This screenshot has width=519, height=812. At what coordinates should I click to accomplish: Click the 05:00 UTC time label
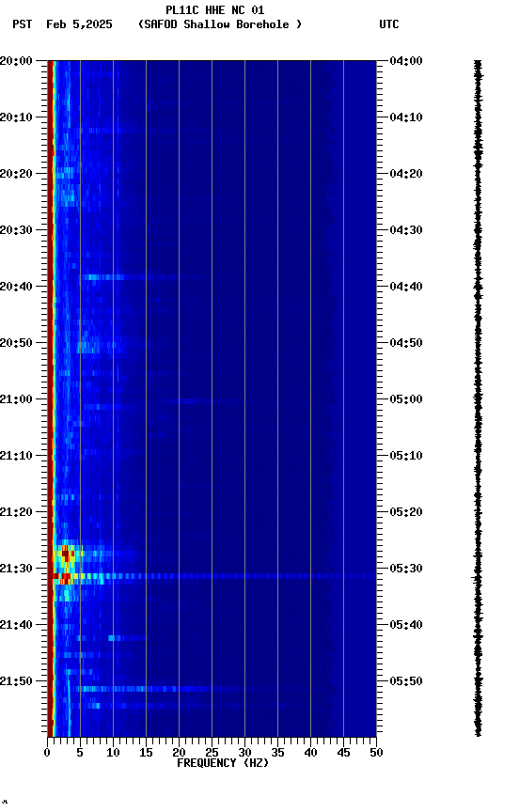(x=406, y=399)
